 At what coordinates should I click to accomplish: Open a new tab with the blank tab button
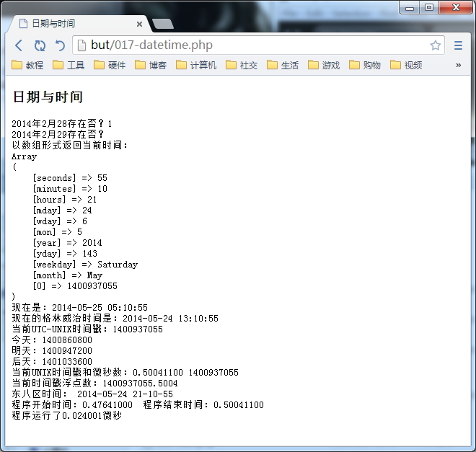pos(163,24)
